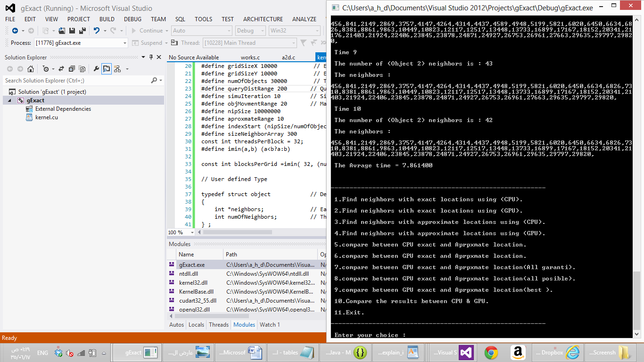The height and width of the screenshot is (362, 644).
Task: Open the 100 % zoom dropdown
Action: [x=192, y=232]
